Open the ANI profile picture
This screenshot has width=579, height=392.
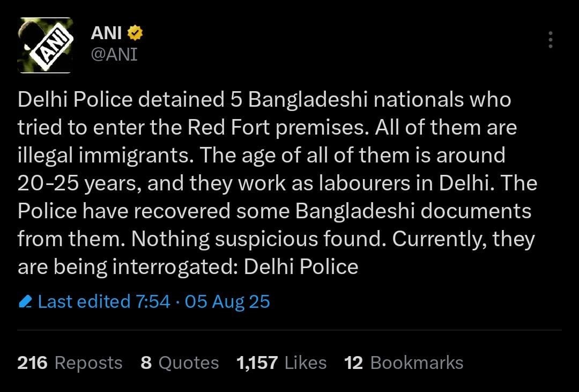tap(45, 46)
